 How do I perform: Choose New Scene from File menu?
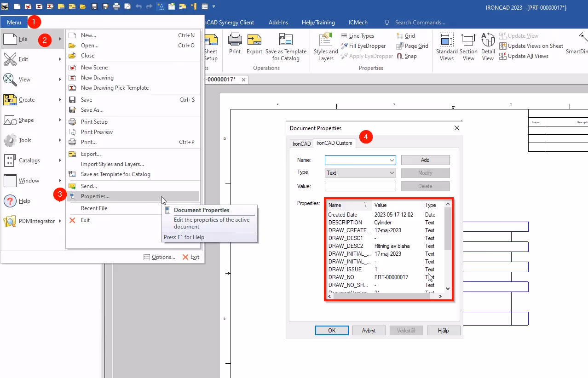[133, 68]
